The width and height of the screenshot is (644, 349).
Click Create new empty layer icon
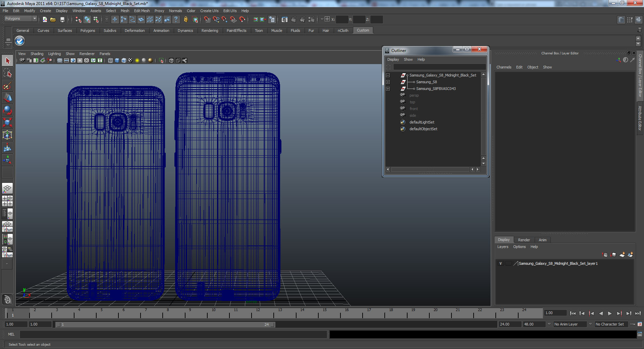click(x=622, y=255)
